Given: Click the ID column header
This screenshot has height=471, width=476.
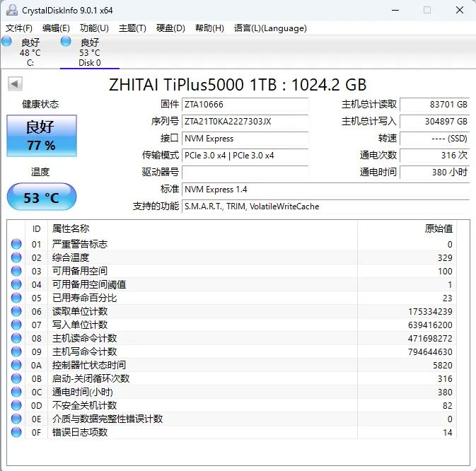Looking at the screenshot, I should [37, 228].
